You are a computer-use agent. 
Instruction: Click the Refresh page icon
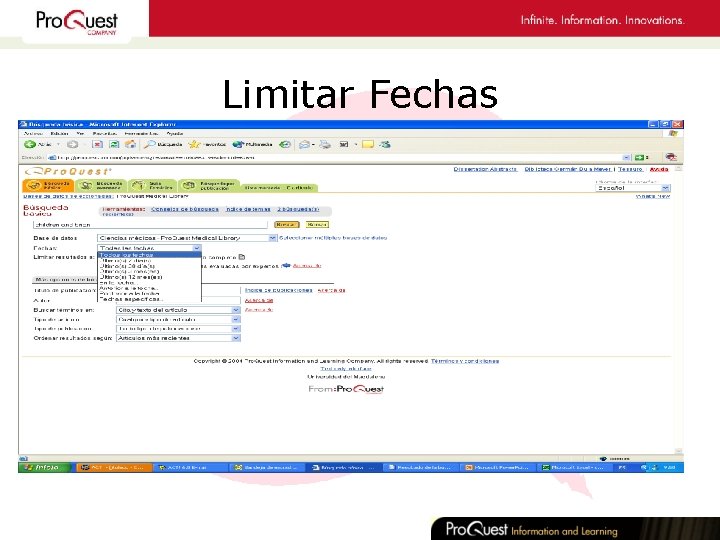114,145
